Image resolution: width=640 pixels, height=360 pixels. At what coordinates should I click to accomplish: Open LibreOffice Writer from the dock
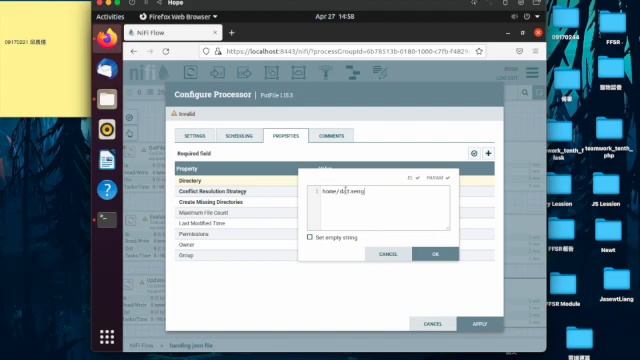pyautogui.click(x=107, y=160)
